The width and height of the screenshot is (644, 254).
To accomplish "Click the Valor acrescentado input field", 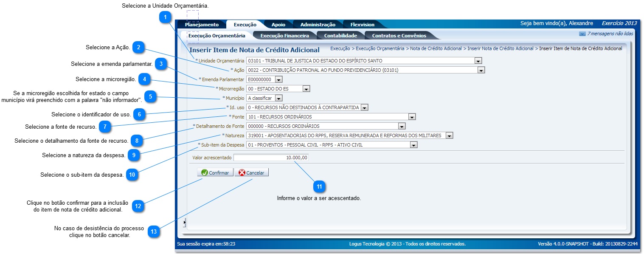I will tap(271, 158).
